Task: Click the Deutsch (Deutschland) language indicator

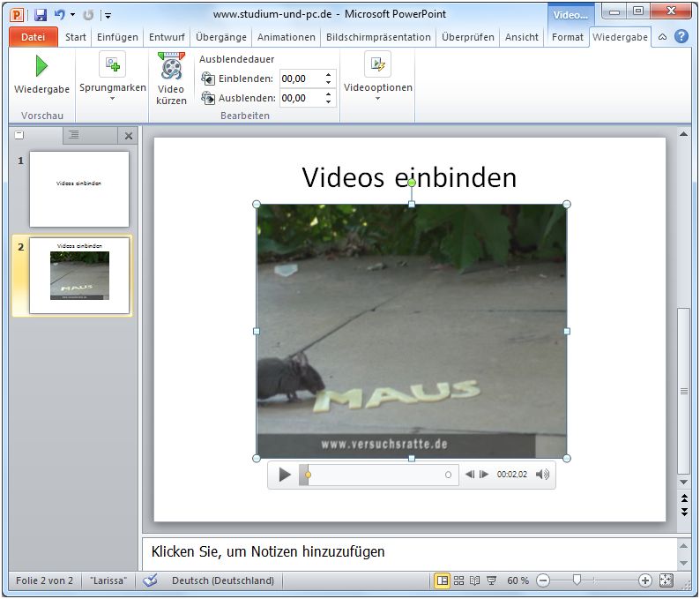Action: click(223, 580)
